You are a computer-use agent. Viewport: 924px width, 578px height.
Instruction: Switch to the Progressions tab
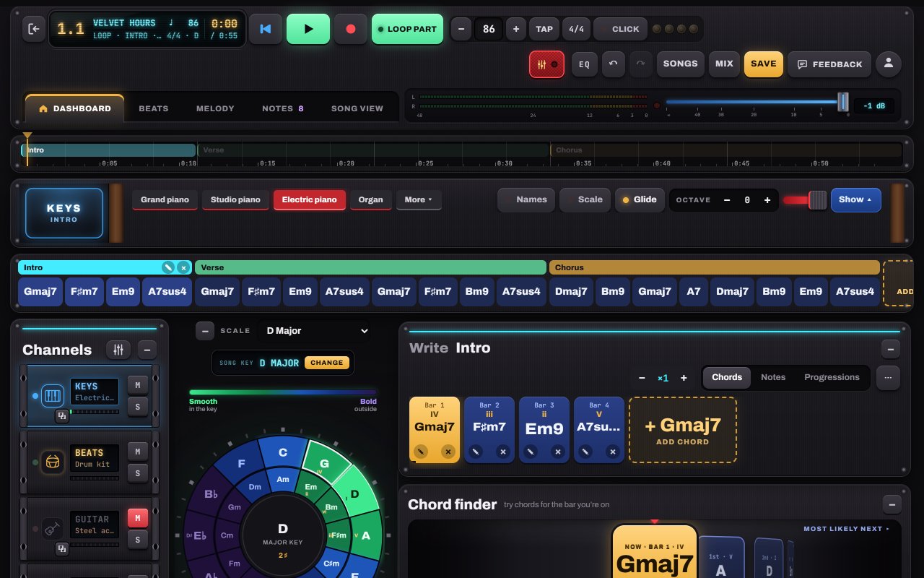tap(832, 377)
